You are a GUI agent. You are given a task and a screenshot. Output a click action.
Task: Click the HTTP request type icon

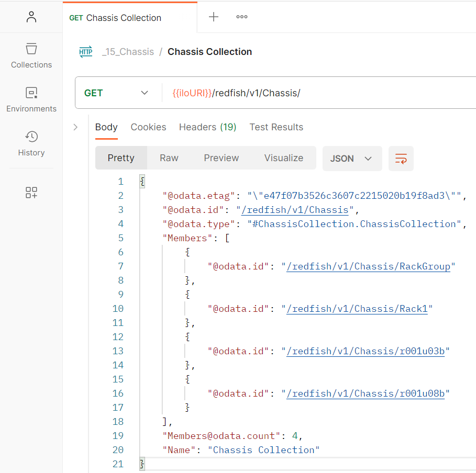pyautogui.click(x=86, y=52)
